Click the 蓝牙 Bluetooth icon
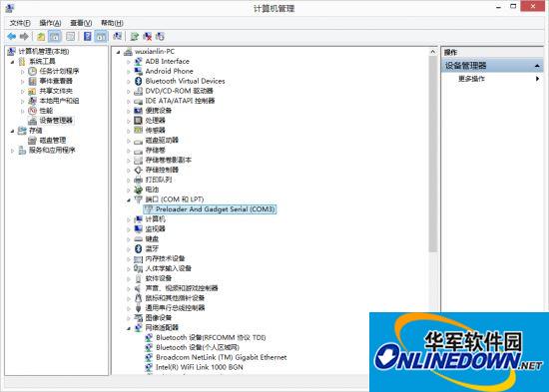This screenshot has width=549, height=392. tap(139, 248)
